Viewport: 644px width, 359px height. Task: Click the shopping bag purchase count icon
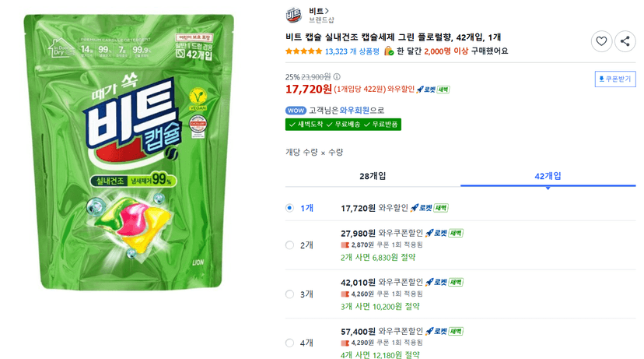click(389, 51)
